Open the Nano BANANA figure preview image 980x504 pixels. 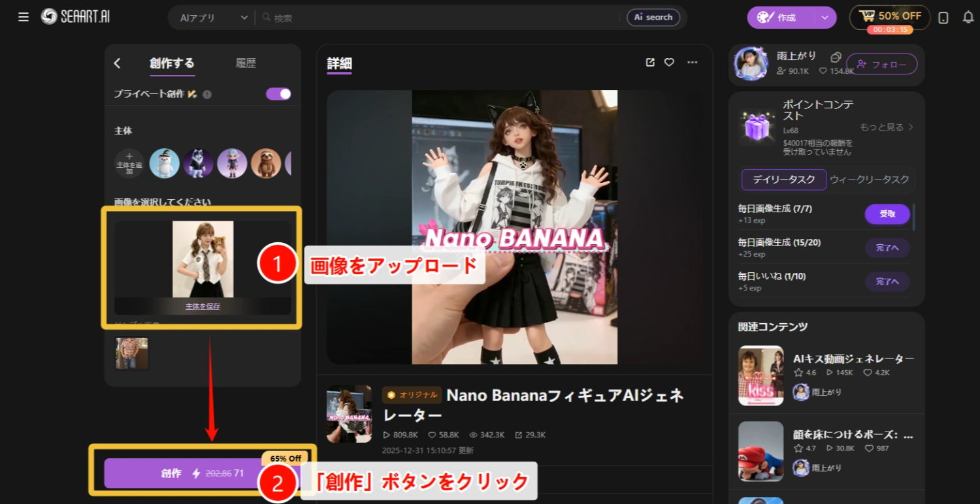pos(515,227)
